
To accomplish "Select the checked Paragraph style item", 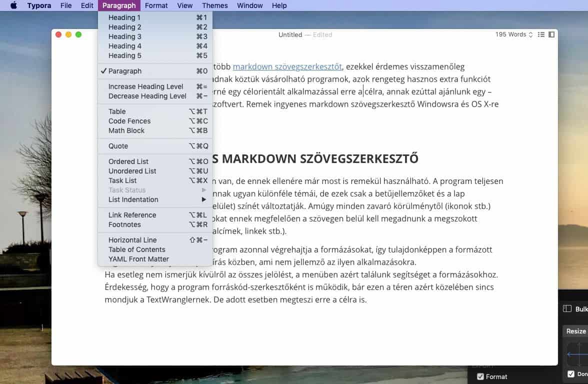I will click(155, 71).
